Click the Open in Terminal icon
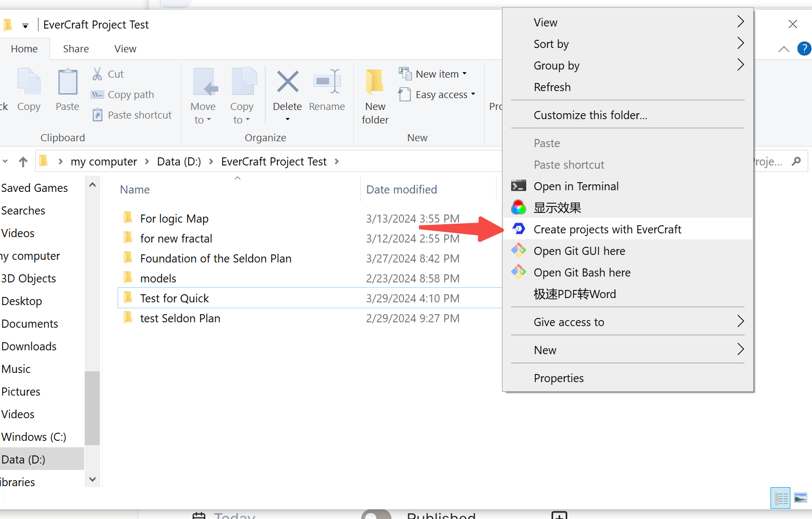812x519 pixels. pos(519,186)
